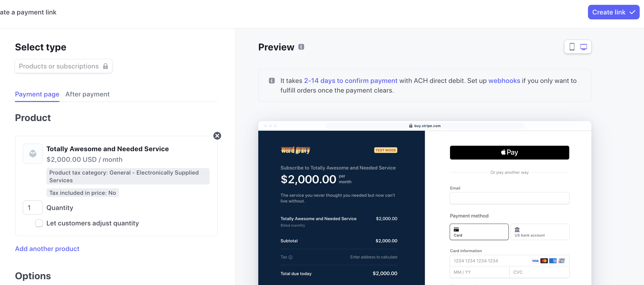Click the Preview info icon
This screenshot has height=285, width=644.
[301, 47]
